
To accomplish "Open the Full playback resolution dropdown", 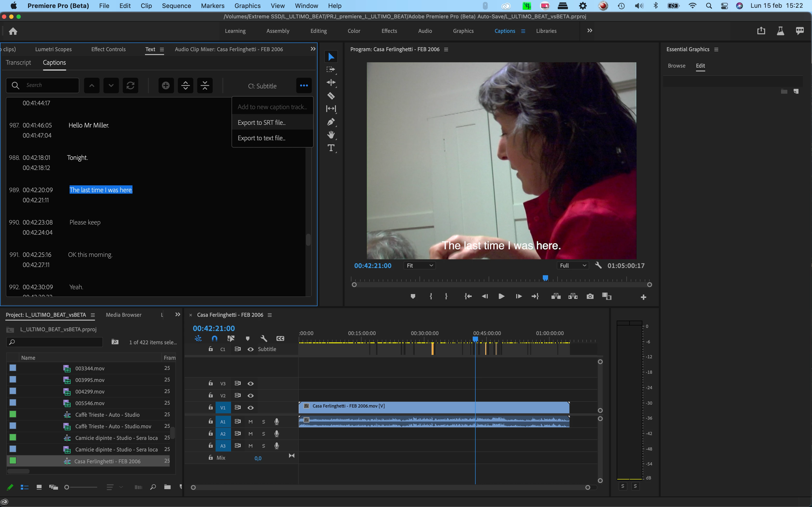I will 573,266.
